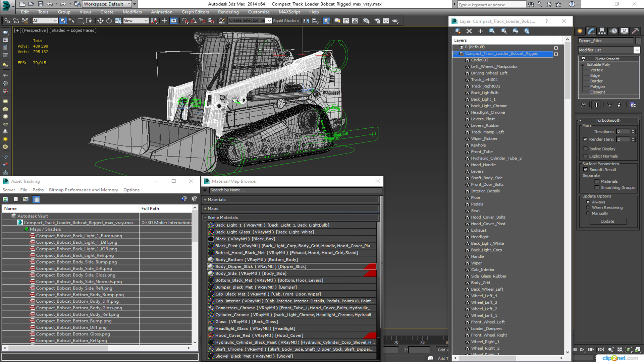This screenshot has height=362, width=644.
Task: Open the View reference coordinate dropdown
Action: [136, 21]
